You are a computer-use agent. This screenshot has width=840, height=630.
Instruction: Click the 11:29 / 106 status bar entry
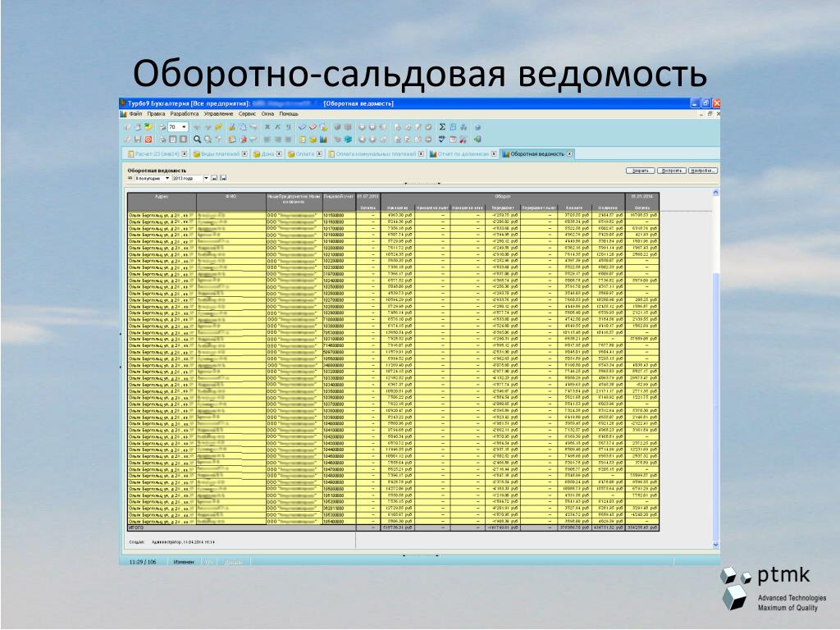[x=143, y=562]
